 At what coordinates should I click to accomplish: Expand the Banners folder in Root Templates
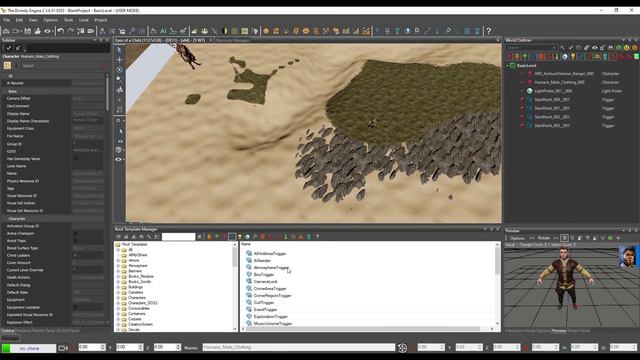tap(119, 271)
